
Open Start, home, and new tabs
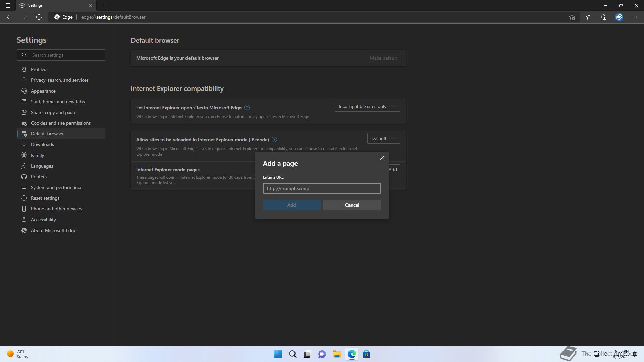(x=61, y=102)
